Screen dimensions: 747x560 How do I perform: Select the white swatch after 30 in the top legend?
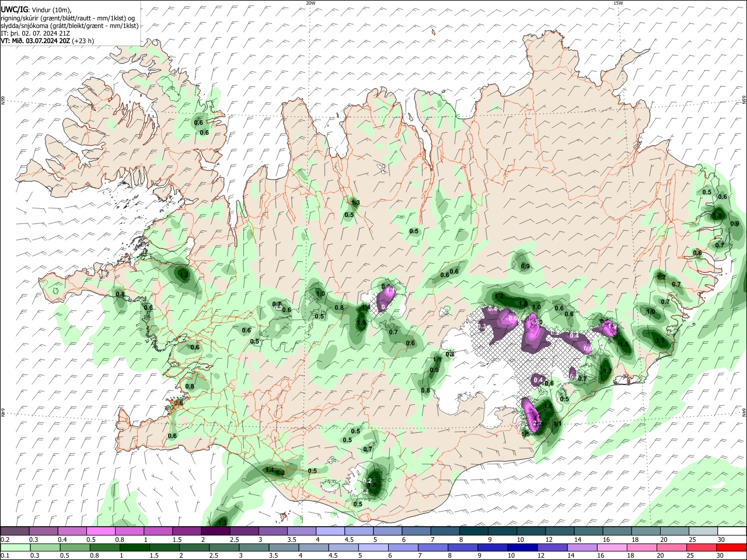[732, 531]
